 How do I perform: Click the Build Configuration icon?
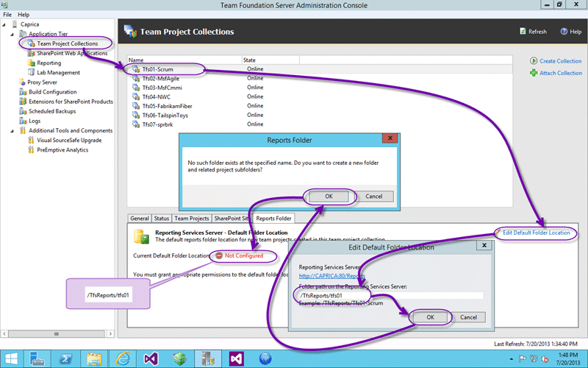tap(23, 92)
